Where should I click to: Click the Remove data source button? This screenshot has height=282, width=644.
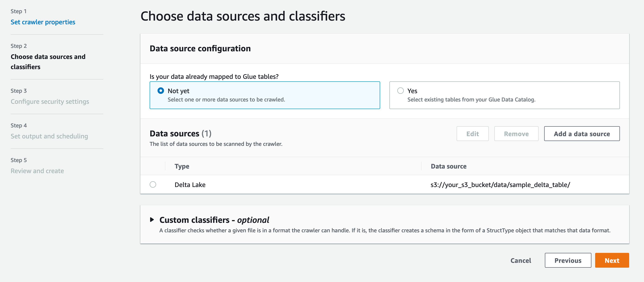pyautogui.click(x=516, y=134)
